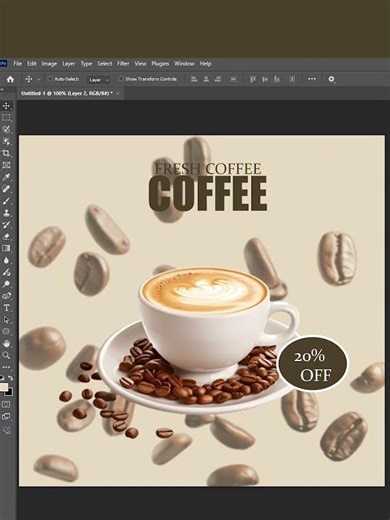Reset default foreground and background colors
390x520 pixels.
click(2, 378)
